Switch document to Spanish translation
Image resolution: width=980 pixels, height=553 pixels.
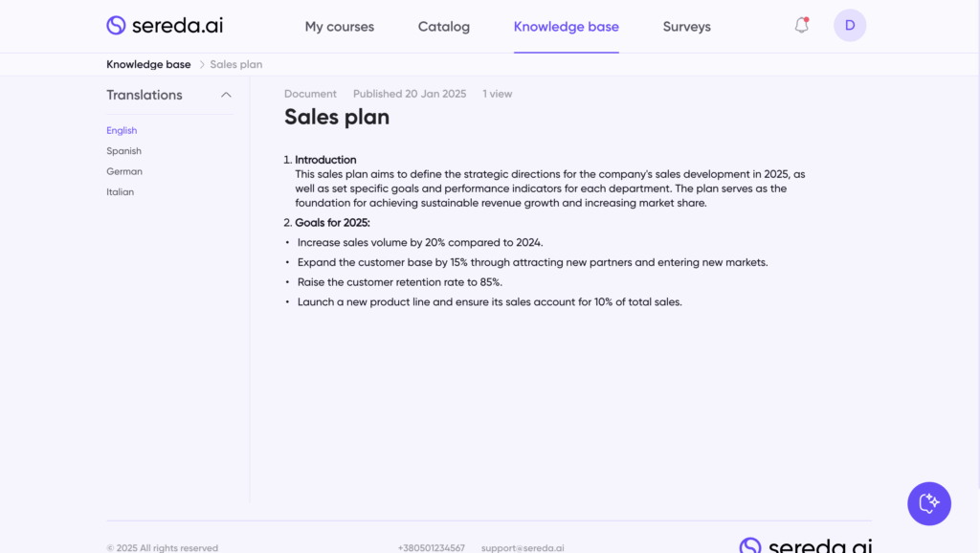123,151
